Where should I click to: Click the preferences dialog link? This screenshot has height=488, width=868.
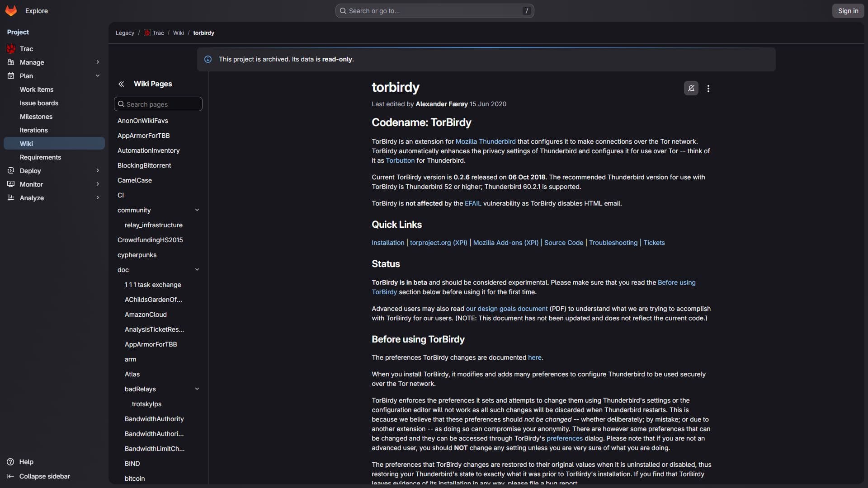click(565, 438)
